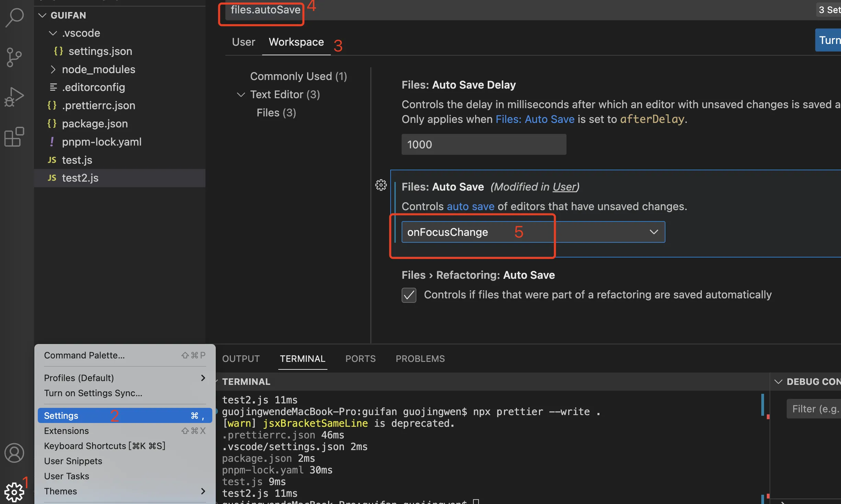Click the file icon of .editorconfig
This screenshot has width=841, height=504.
point(53,87)
